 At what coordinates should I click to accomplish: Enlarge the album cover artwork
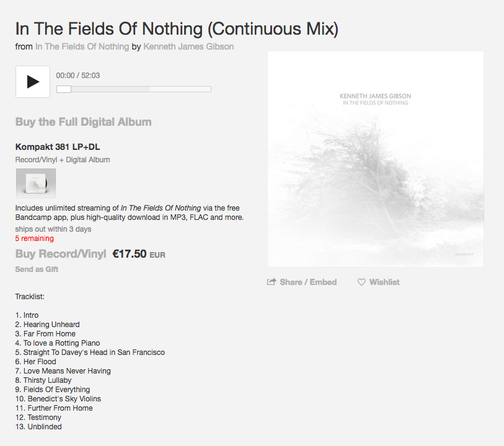[x=376, y=159]
